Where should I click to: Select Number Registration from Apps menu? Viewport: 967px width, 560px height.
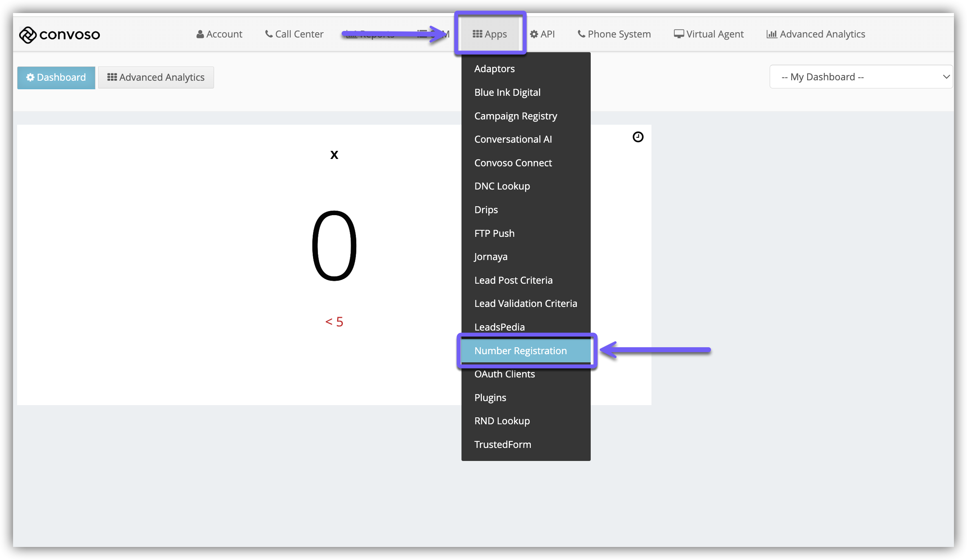(521, 351)
